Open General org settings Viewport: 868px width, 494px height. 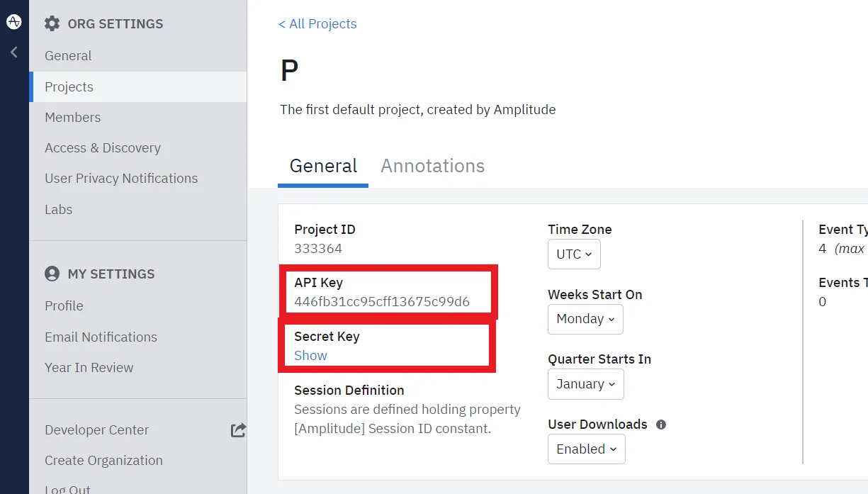coord(68,55)
